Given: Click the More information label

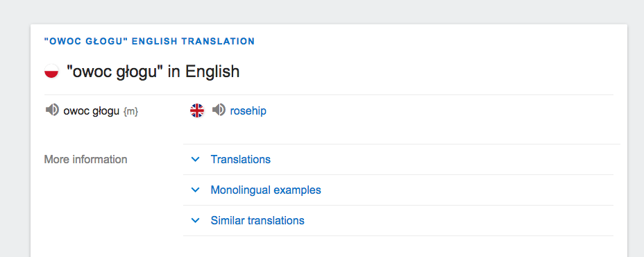Looking at the screenshot, I should click(85, 159).
